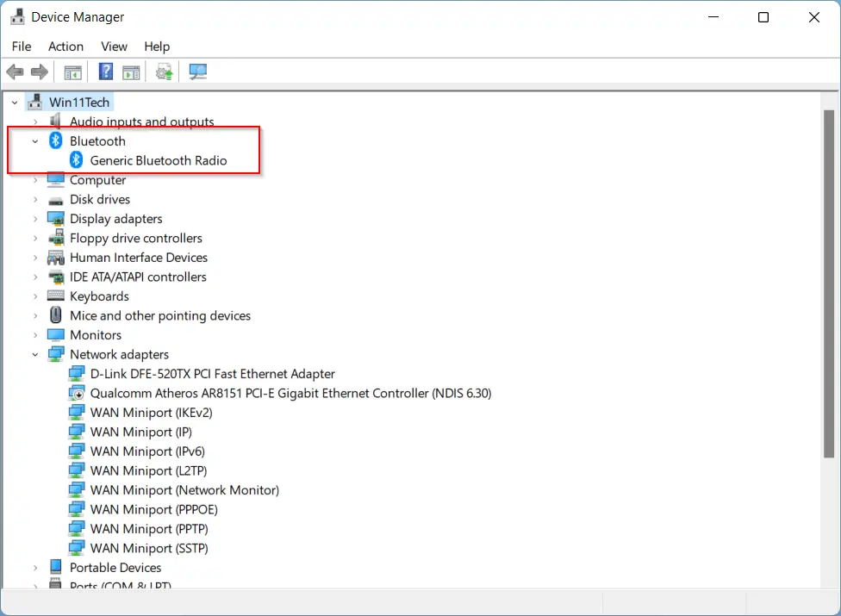Select the Win11Tech root label
Viewport: 841px width, 616px height.
[x=79, y=103]
